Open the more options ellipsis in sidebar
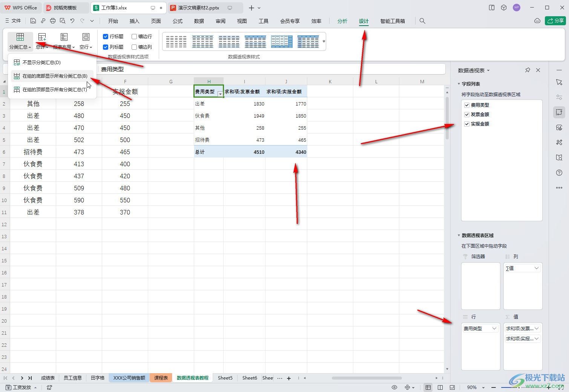Viewport: 569px width, 392px height. pos(559,188)
